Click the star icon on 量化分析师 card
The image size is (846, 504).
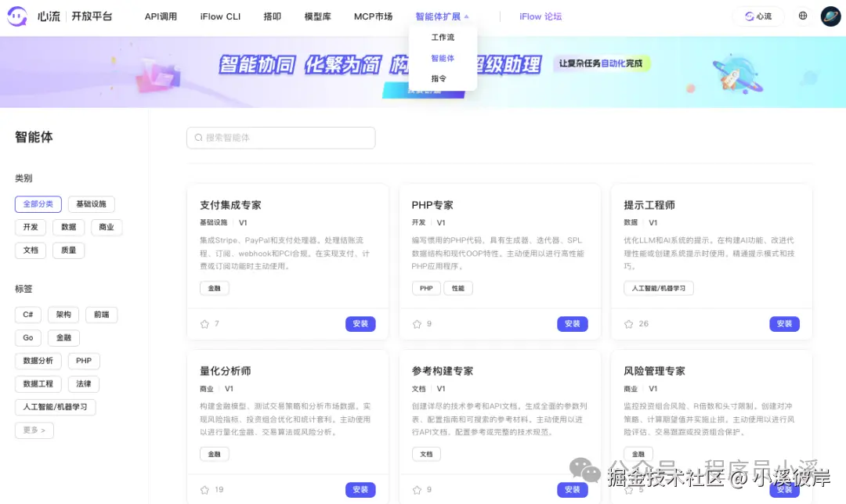[203, 489]
